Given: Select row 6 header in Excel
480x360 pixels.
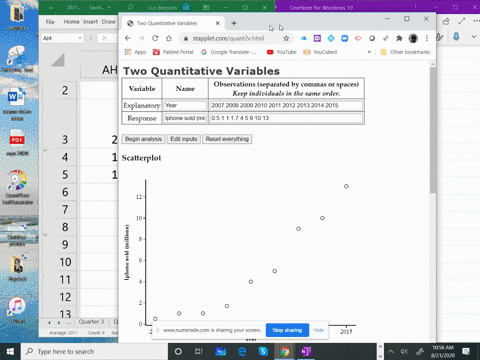Looking at the screenshot, I should click(65, 192).
